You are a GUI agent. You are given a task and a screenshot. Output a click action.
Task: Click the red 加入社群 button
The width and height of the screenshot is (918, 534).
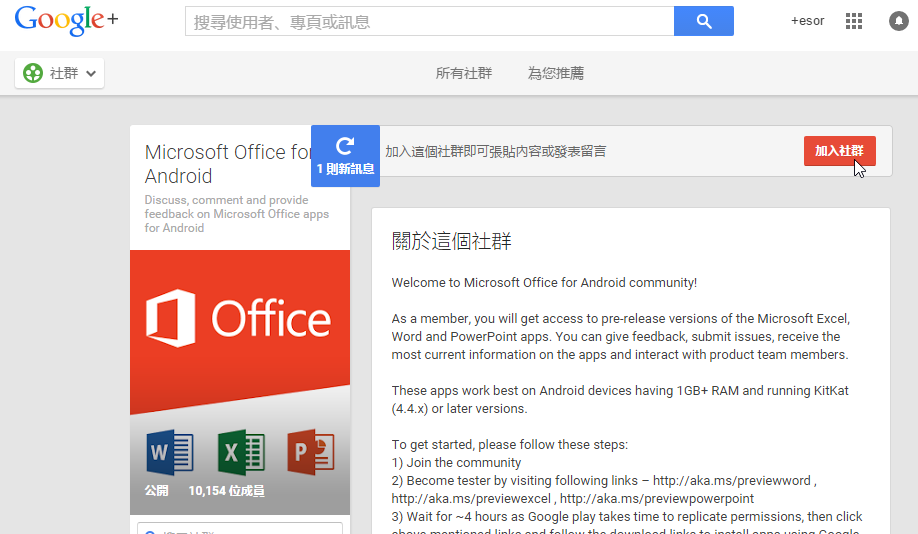pyautogui.click(x=840, y=151)
